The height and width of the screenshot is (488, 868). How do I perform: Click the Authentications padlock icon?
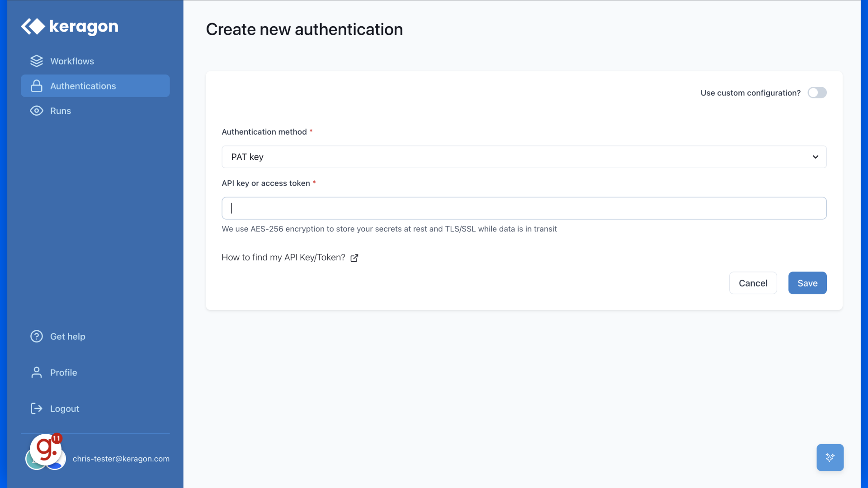click(36, 86)
